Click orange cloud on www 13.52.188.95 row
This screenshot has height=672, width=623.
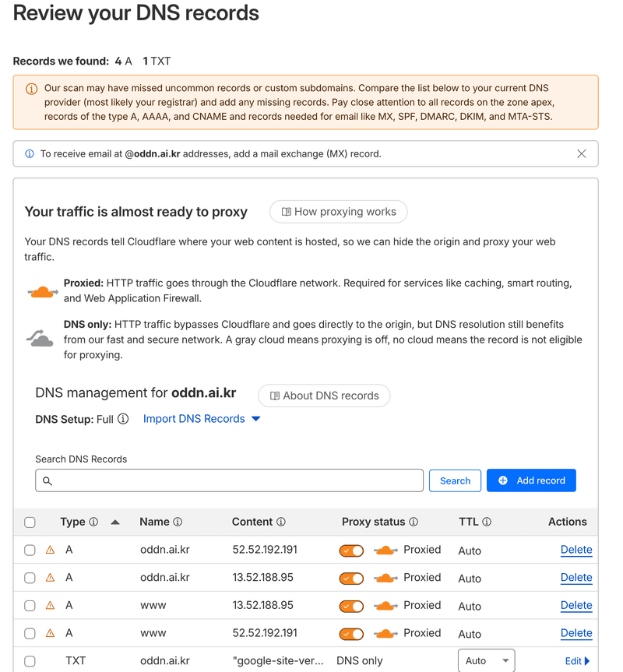click(385, 606)
